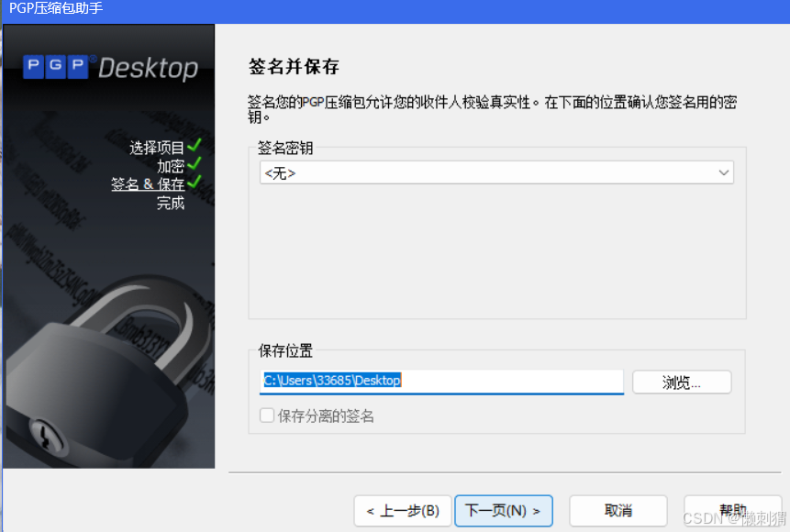
Task: Click green checkmark next to 签名 & 保存
Action: pyautogui.click(x=195, y=181)
